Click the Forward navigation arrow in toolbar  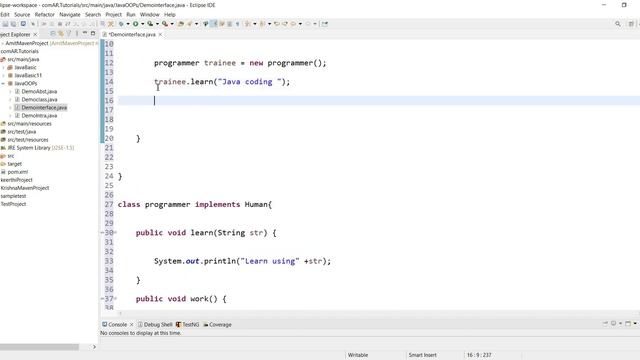(308, 24)
